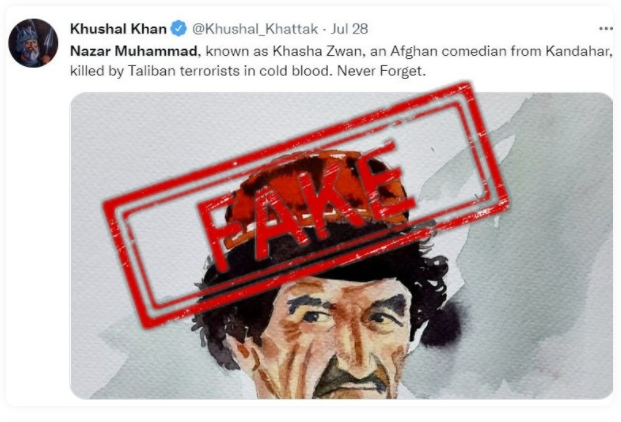Click the blue verified badge icon
The image size is (621, 422).
click(178, 29)
